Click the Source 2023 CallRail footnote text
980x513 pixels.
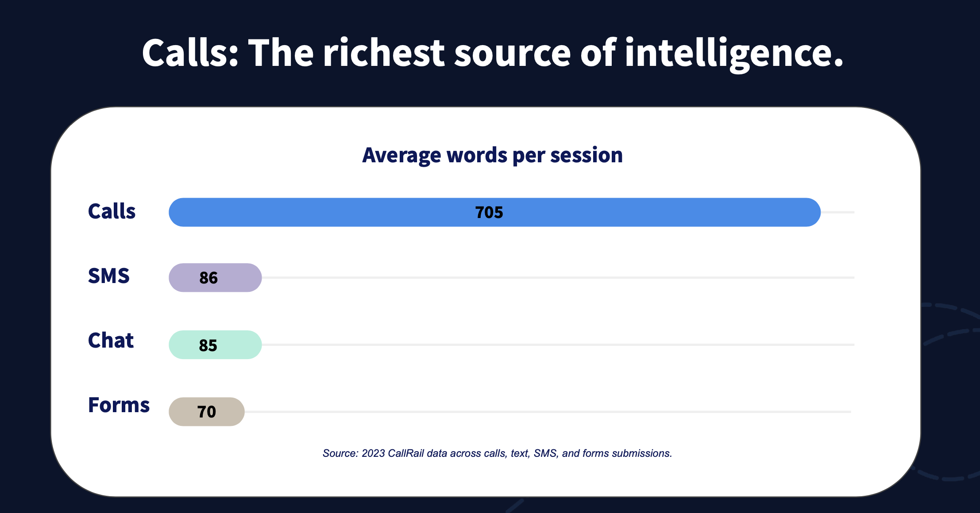click(497, 453)
